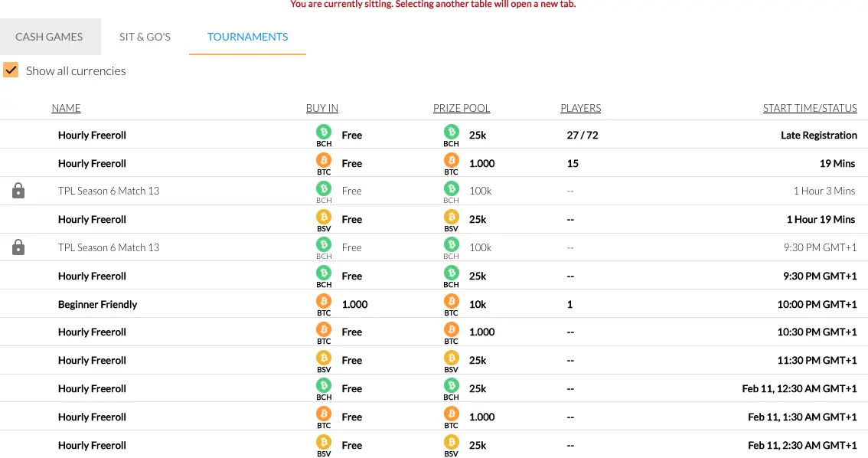Sort by Start Time/Status column header
This screenshot has width=868, height=458.
[810, 108]
